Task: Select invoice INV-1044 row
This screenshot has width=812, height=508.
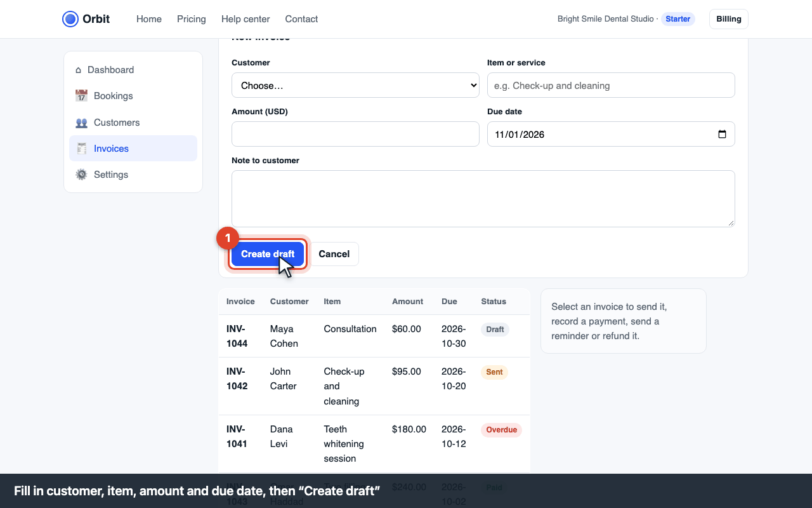Action: [374, 336]
